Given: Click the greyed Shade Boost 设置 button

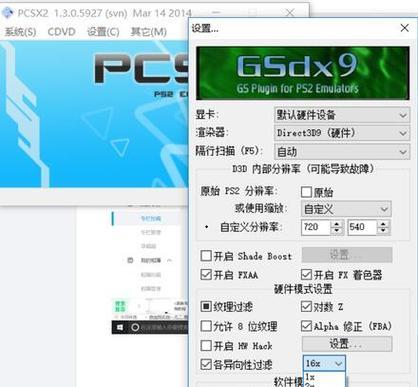Looking at the screenshot, I should point(347,255).
